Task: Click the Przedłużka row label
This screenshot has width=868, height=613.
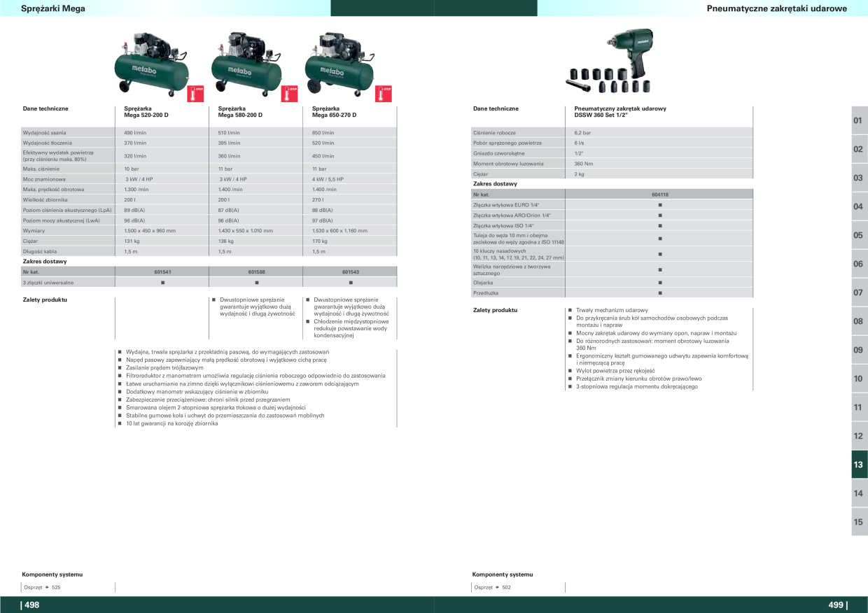Action: pyautogui.click(x=486, y=293)
